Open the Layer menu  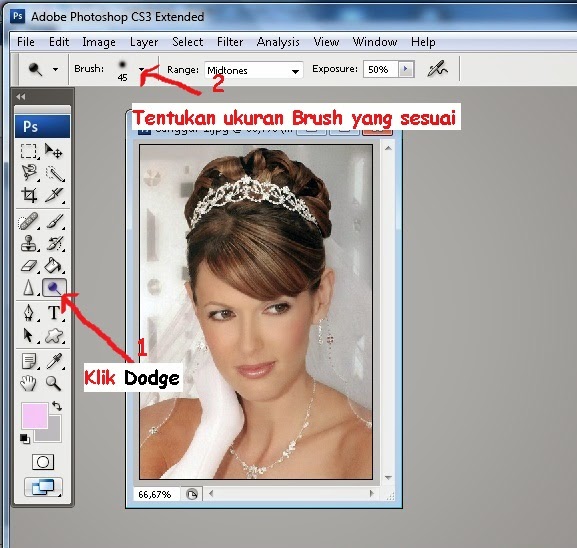point(144,42)
